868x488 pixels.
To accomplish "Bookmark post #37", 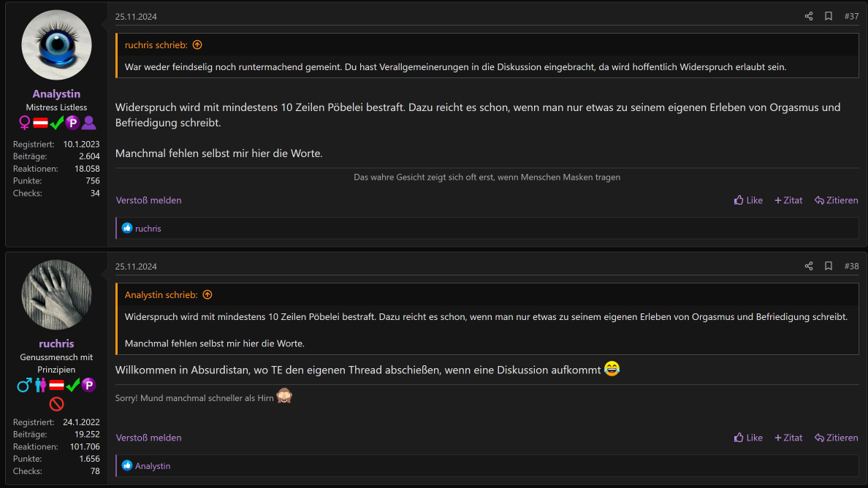I will point(828,17).
